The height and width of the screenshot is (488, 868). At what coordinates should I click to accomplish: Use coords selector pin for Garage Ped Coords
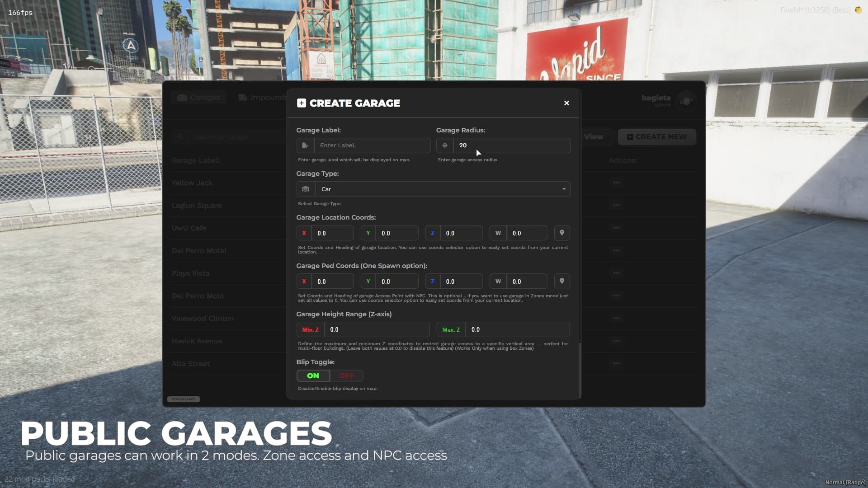point(562,282)
